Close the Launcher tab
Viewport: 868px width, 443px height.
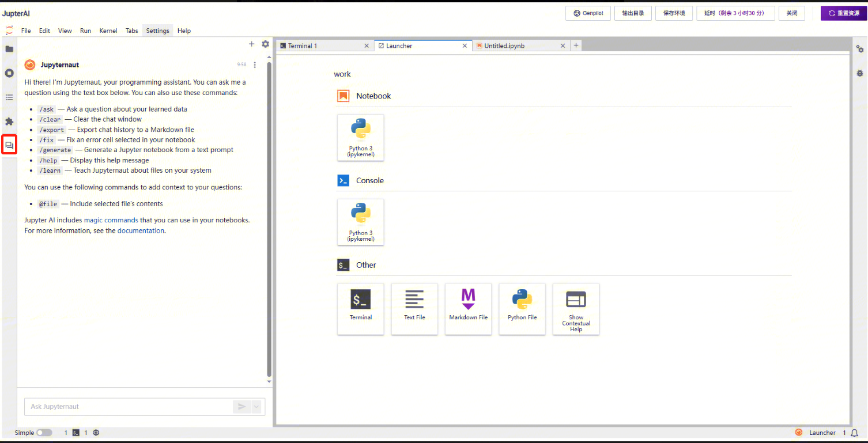coord(465,46)
